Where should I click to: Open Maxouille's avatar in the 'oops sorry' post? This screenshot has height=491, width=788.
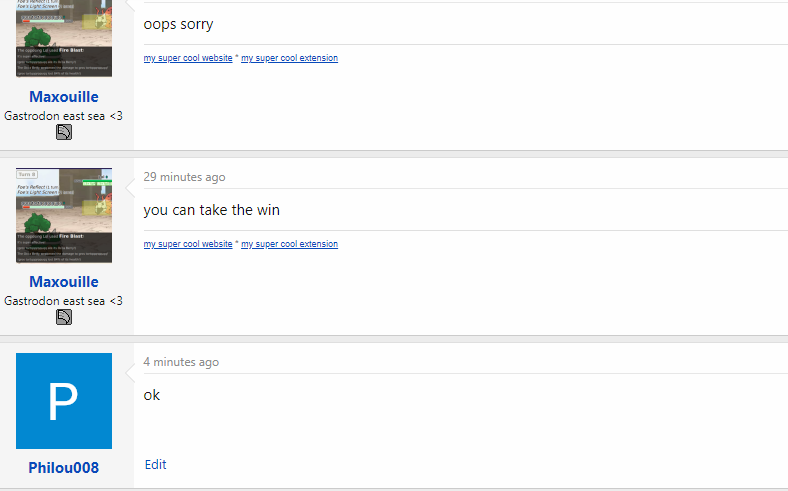pos(64,38)
